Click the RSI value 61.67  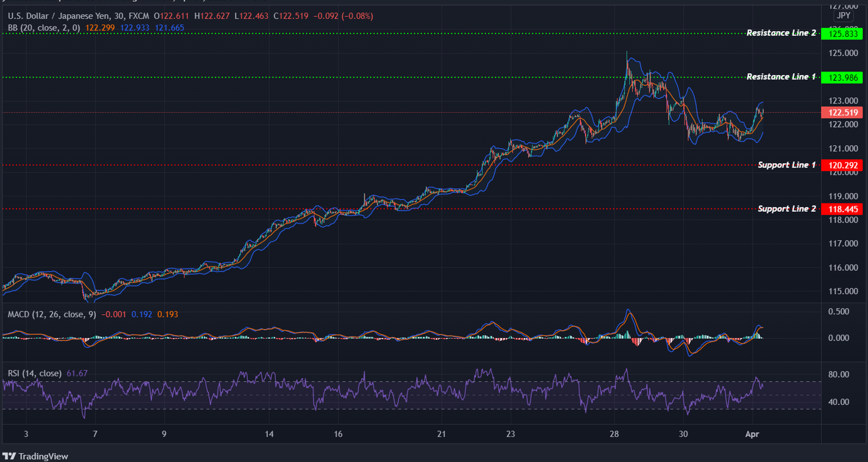[x=76, y=373]
